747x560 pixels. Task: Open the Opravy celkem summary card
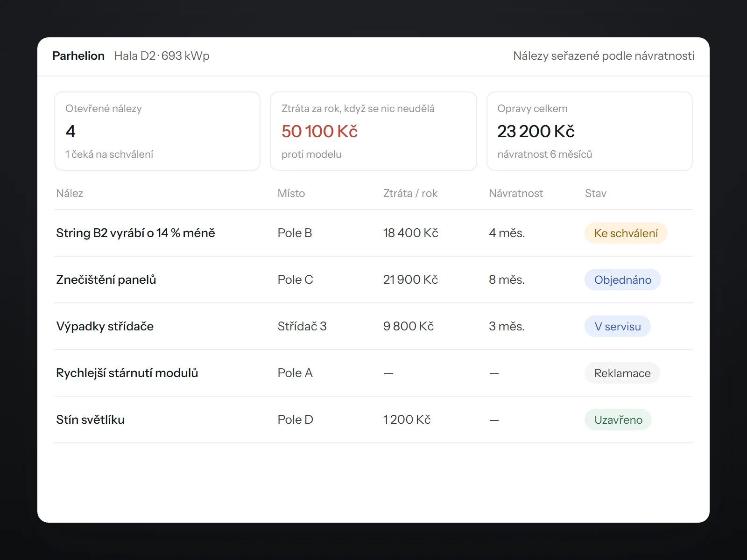[x=590, y=131]
